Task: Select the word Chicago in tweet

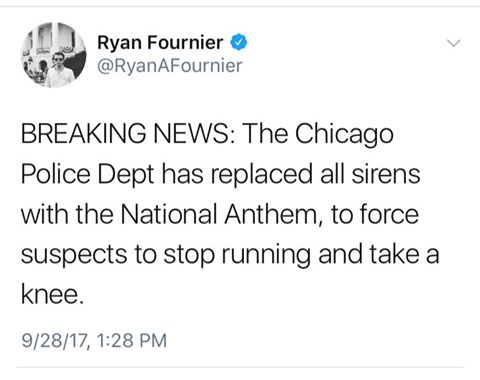Action: click(x=344, y=136)
